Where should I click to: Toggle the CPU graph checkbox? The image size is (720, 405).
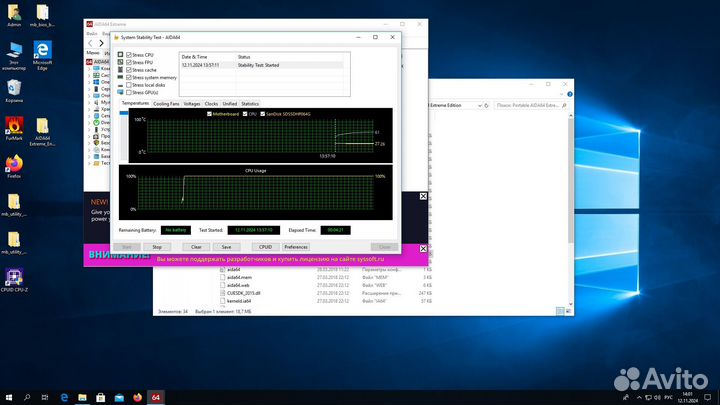pyautogui.click(x=245, y=114)
